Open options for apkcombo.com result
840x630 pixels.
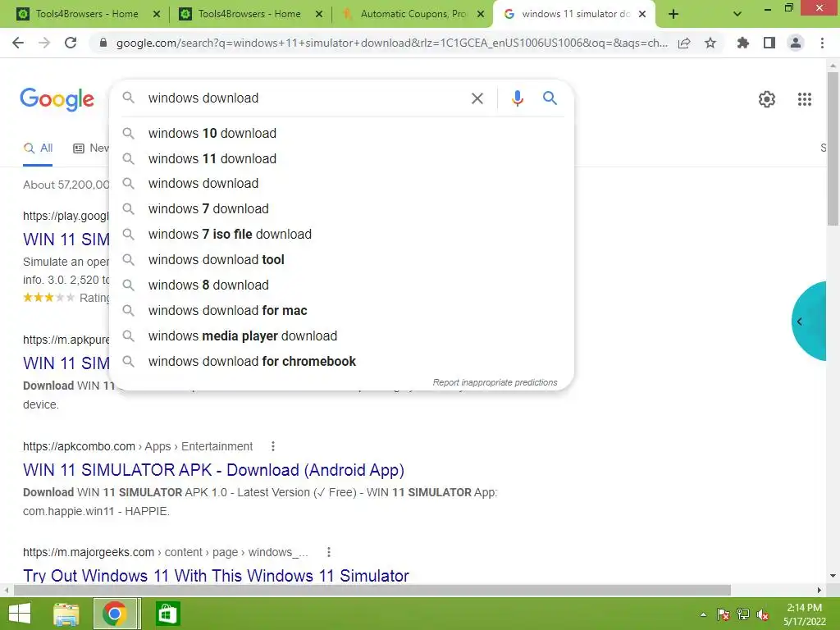pyautogui.click(x=272, y=446)
